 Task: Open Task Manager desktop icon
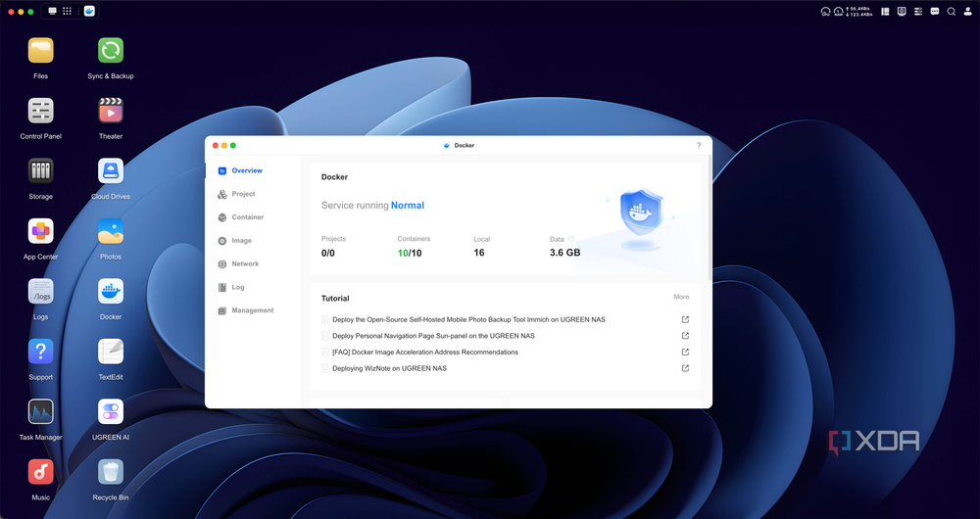(x=40, y=411)
